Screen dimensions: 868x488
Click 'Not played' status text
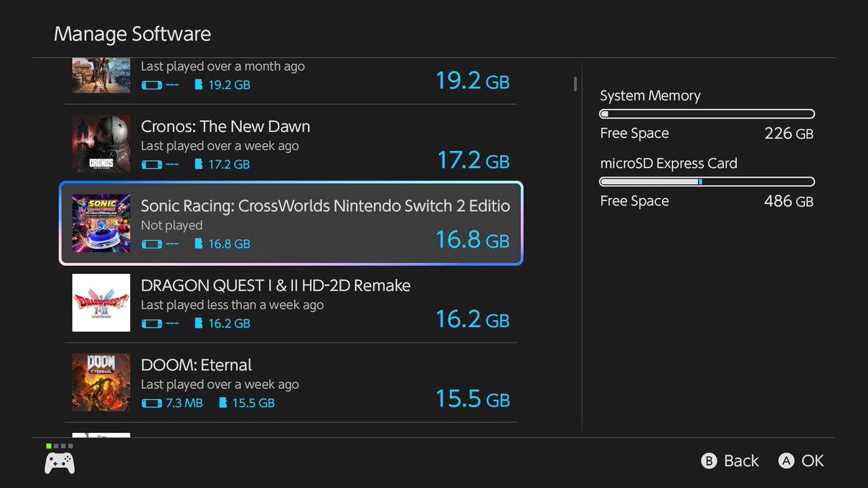172,226
